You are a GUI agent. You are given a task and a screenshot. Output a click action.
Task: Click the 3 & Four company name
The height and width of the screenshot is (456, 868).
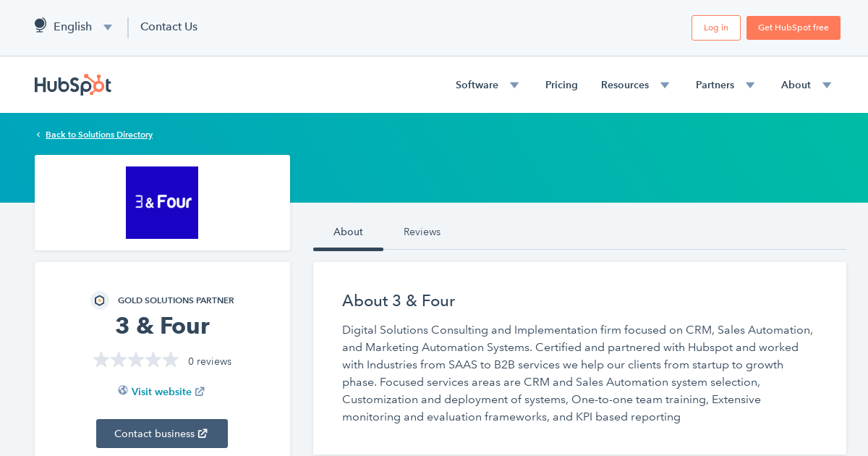point(162,326)
